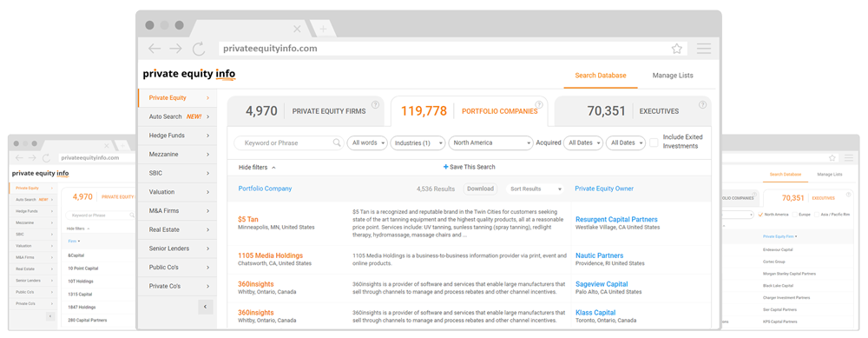The image size is (868, 338).
Task: Collapse the sidebar in the left background window
Action: 50,316
